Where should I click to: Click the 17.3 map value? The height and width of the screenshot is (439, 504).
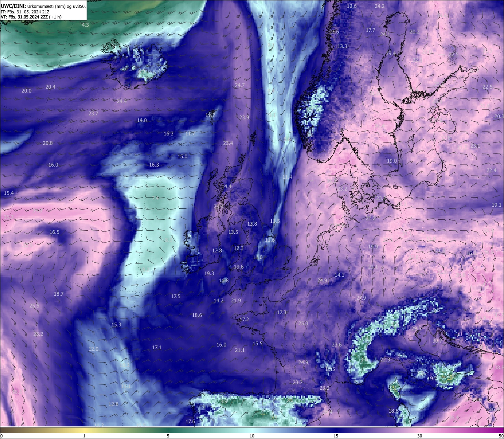pyautogui.click(x=282, y=312)
